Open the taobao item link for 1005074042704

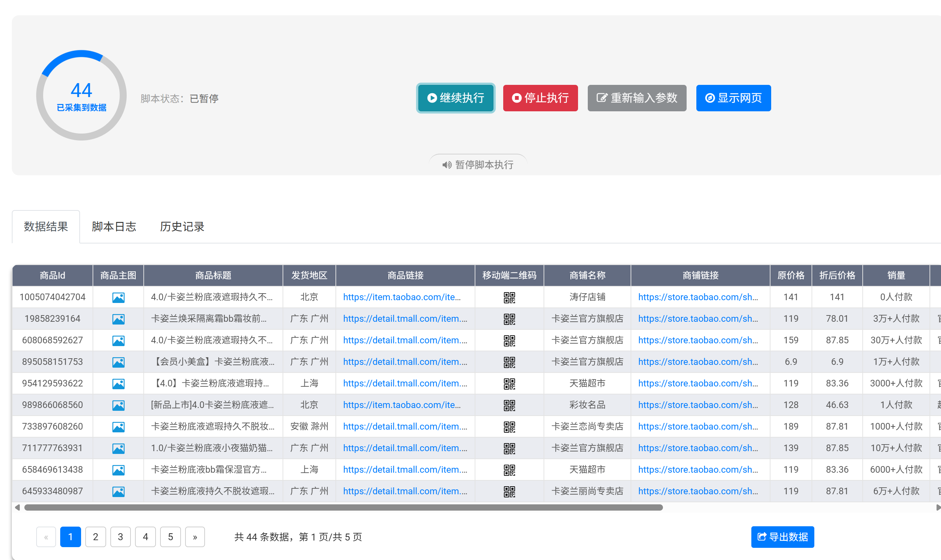point(402,297)
